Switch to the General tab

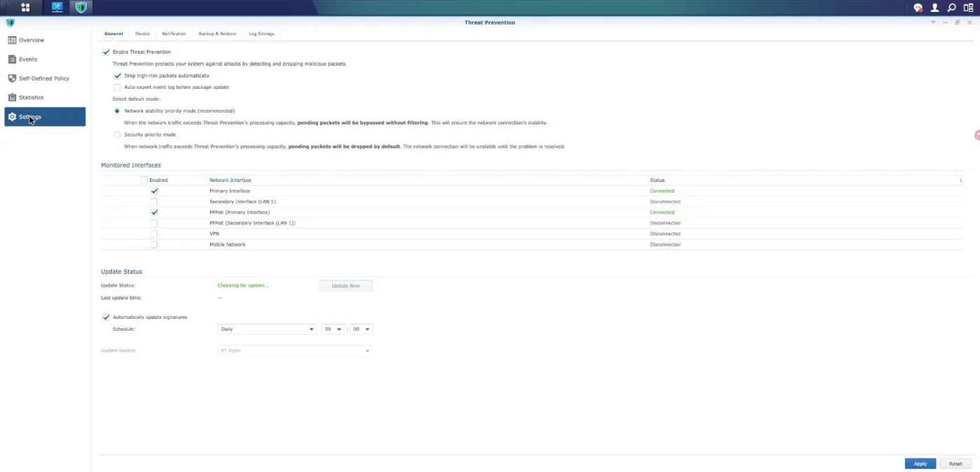pyautogui.click(x=113, y=34)
